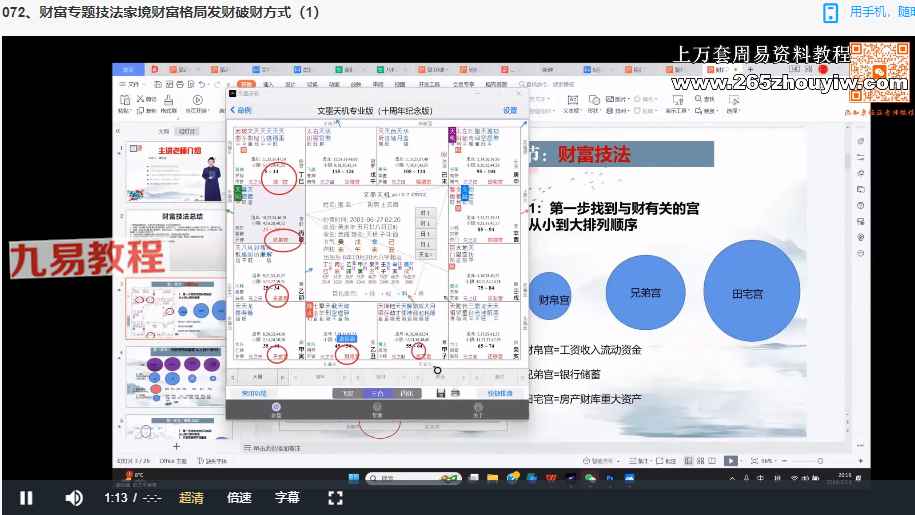915x515 pixels.
Task: Open the 超清 video quality selector
Action: 191,497
